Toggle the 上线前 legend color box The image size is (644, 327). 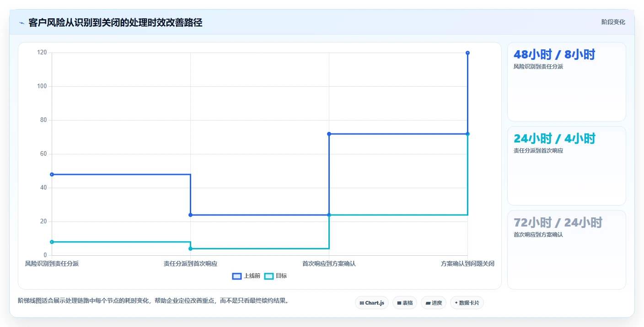point(236,276)
